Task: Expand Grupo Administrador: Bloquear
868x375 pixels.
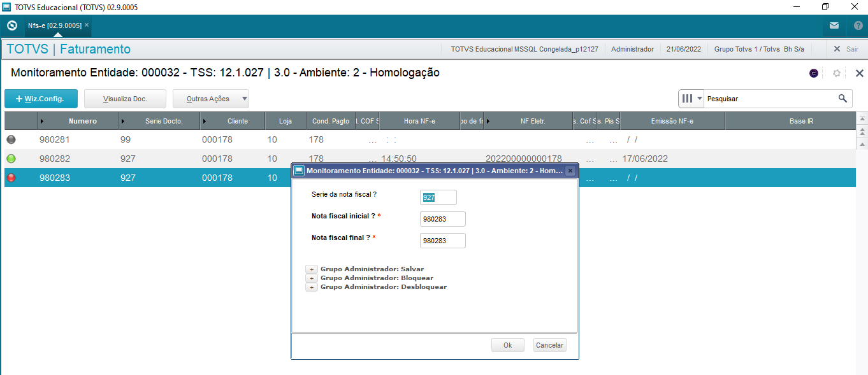Action: tap(312, 278)
